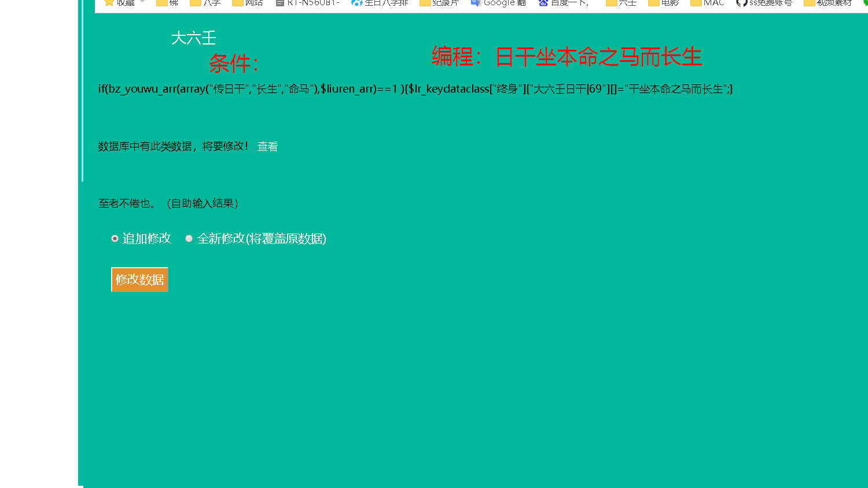This screenshot has width=868, height=488.
Task: Click the 修改数据 button
Action: coord(139,280)
